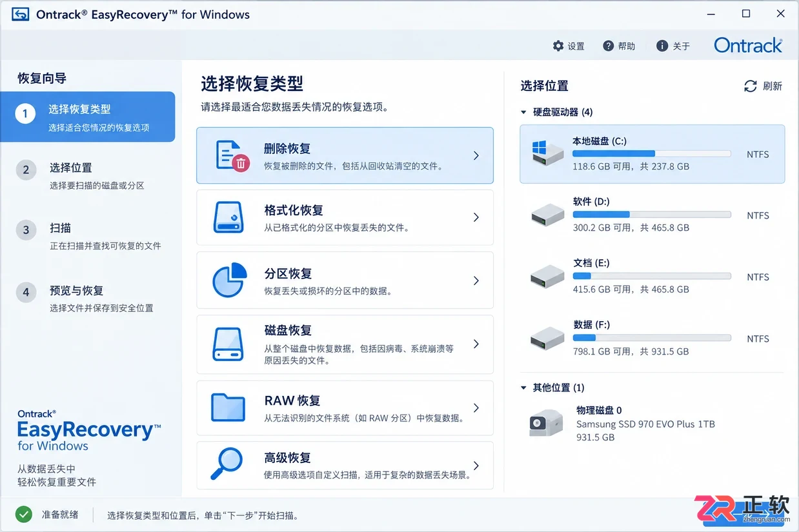Screen dimensions: 799x532
Task: Open 高级恢复 via its chevron arrow
Action: [x=476, y=465]
